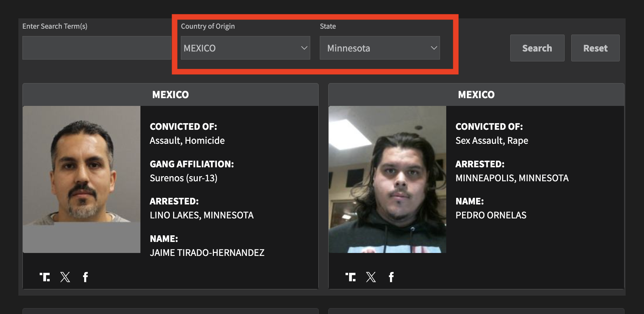The width and height of the screenshot is (644, 314).
Task: Click the name text PEDRO ORNELAS
Action: coord(491,215)
